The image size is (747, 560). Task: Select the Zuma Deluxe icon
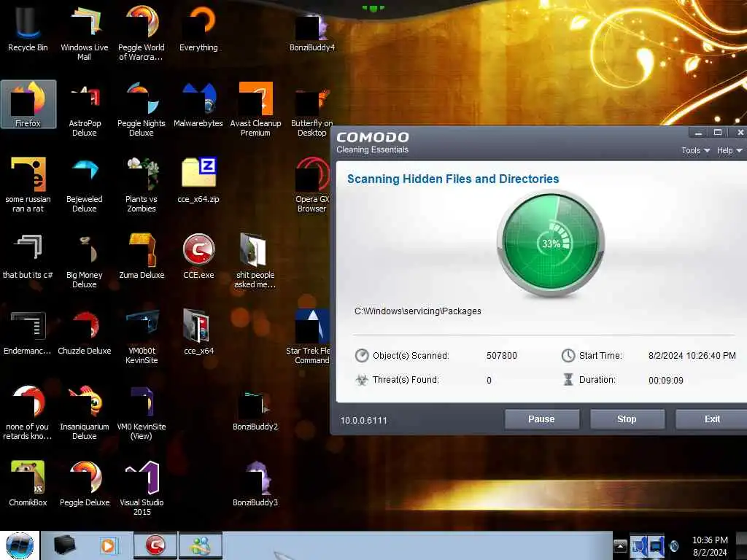tap(141, 256)
